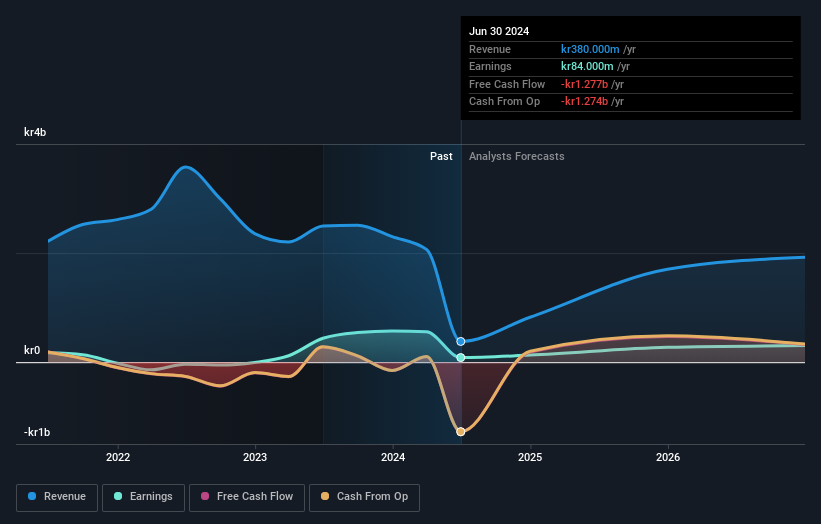Select the Revenue data point marker at Jun 2024
The height and width of the screenshot is (524, 821).
[x=461, y=341]
